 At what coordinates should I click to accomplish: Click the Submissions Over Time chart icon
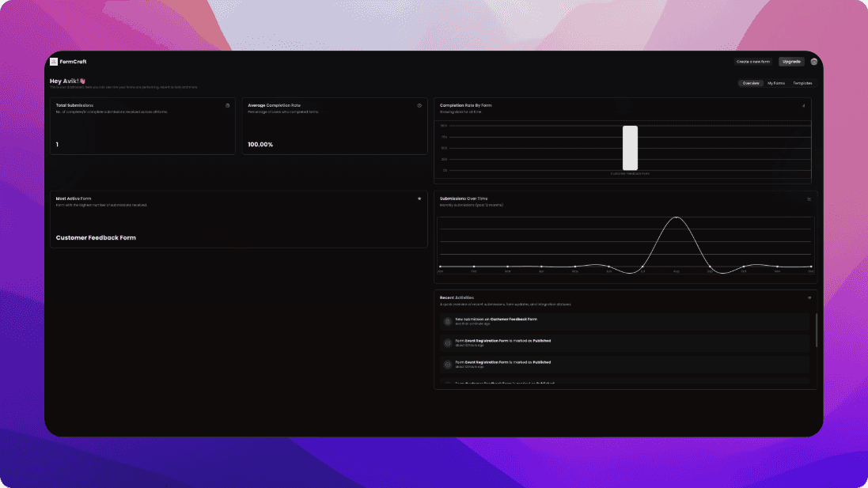(x=809, y=199)
